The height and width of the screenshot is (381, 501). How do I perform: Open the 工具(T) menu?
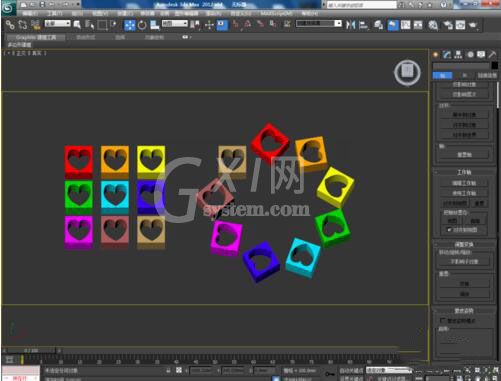coord(54,13)
